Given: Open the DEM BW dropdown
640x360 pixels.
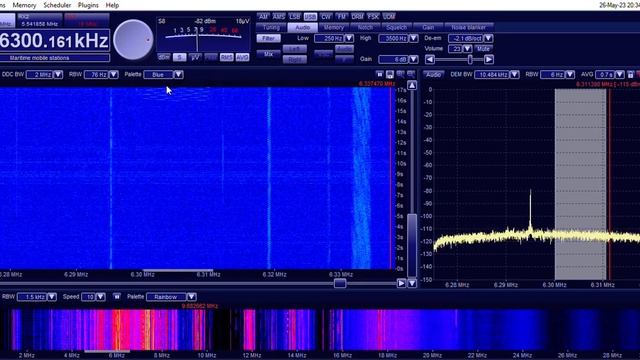Looking at the screenshot, I should (514, 75).
